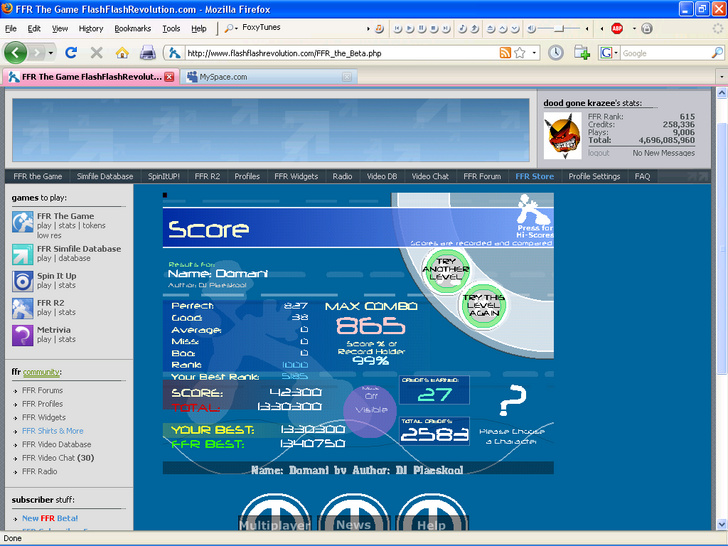Open the View menu
This screenshot has height=546, width=728.
(x=59, y=29)
